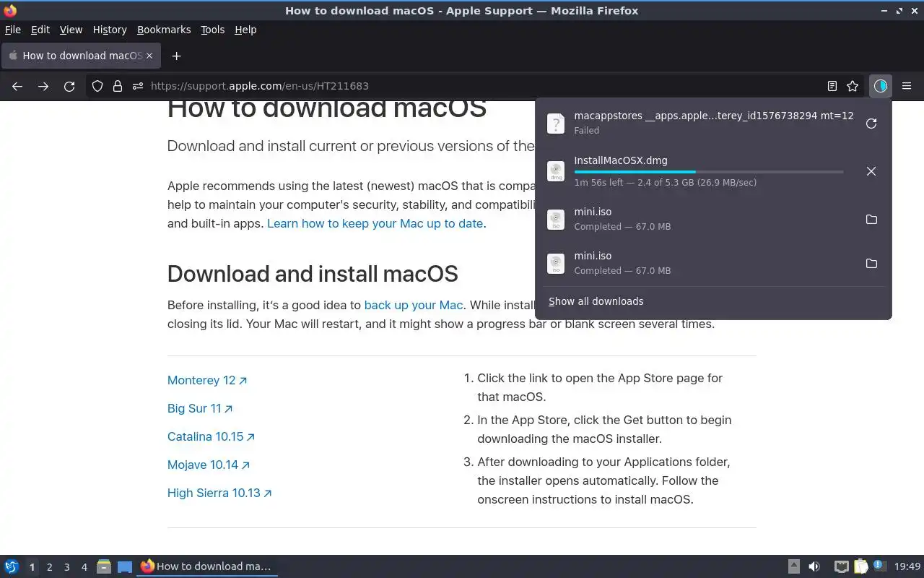The image size is (924, 578).
Task: Click the 19:49 clock
Action: 907,566
